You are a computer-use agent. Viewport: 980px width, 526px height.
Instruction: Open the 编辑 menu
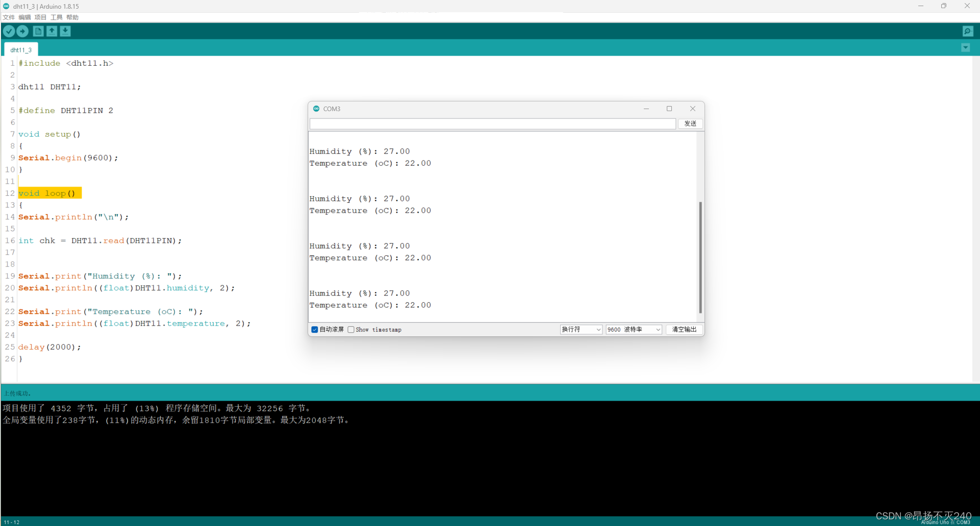24,17
